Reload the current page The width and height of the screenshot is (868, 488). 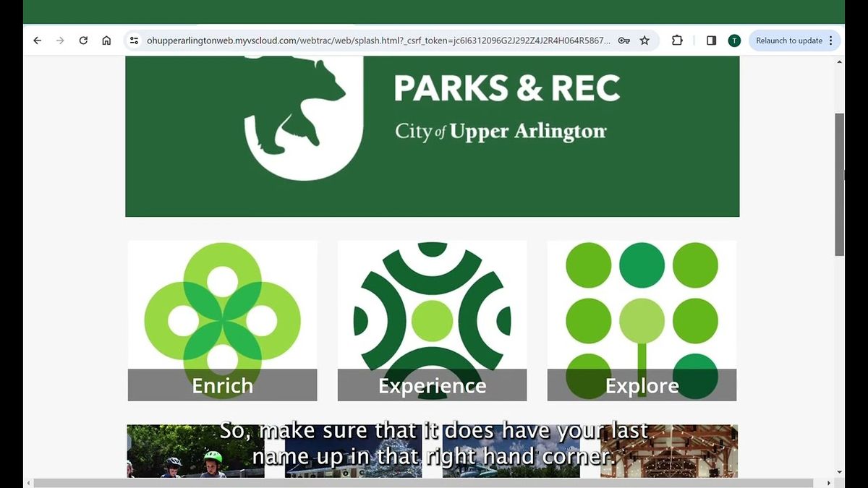coord(83,40)
